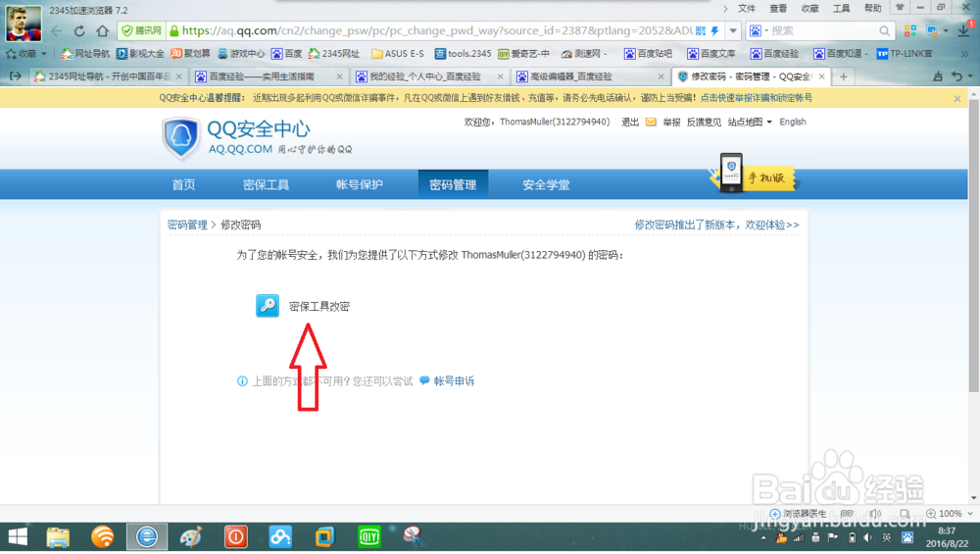The height and width of the screenshot is (554, 980).
Task: Open 浏览器医生 in status bar
Action: tap(798, 514)
